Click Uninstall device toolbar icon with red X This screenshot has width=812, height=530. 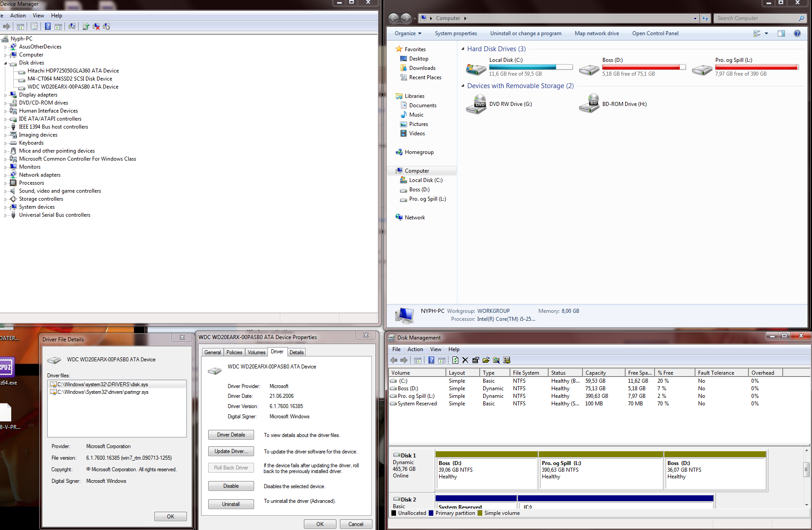tap(96, 27)
